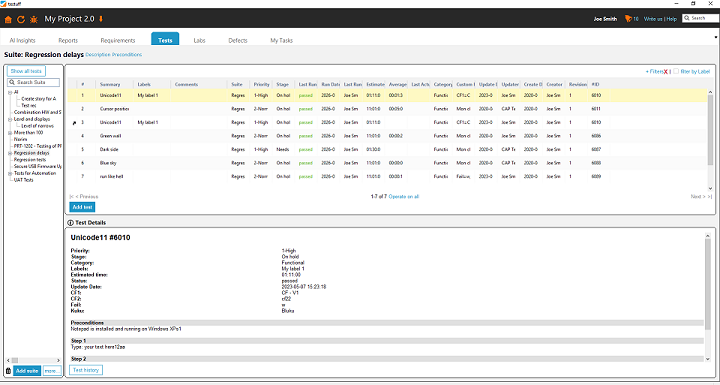Open Test history
Image resolution: width=720 pixels, height=385 pixels.
[x=86, y=370]
